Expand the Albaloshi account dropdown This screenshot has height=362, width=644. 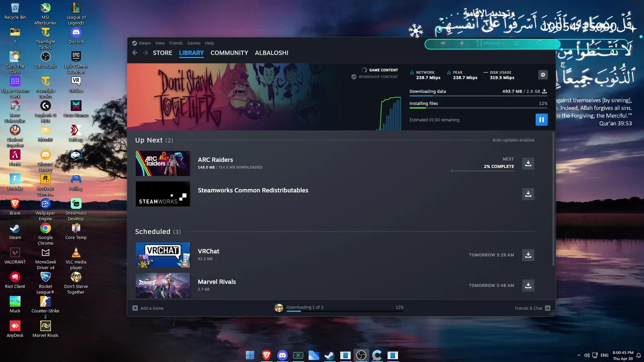click(x=494, y=44)
